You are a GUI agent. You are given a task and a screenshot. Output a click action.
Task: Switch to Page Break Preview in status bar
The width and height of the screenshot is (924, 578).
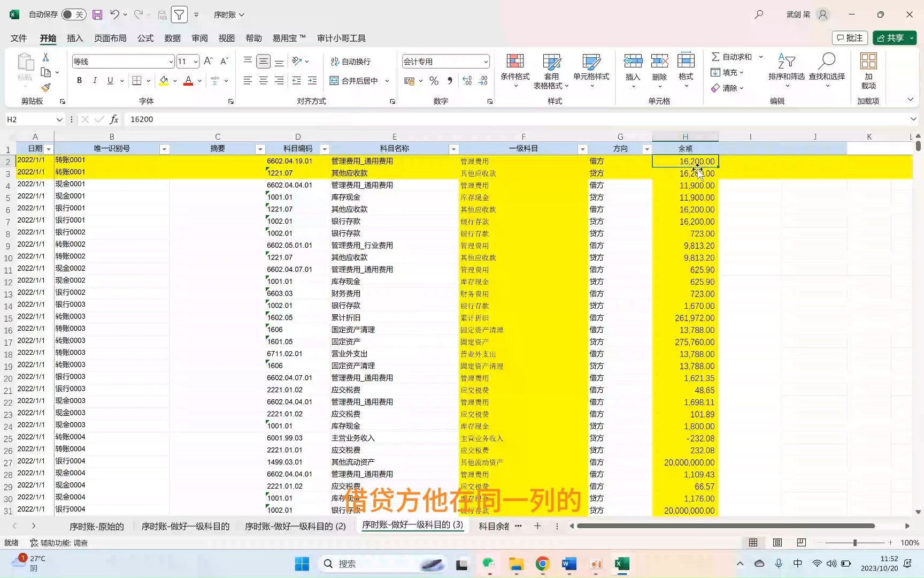coord(802,543)
